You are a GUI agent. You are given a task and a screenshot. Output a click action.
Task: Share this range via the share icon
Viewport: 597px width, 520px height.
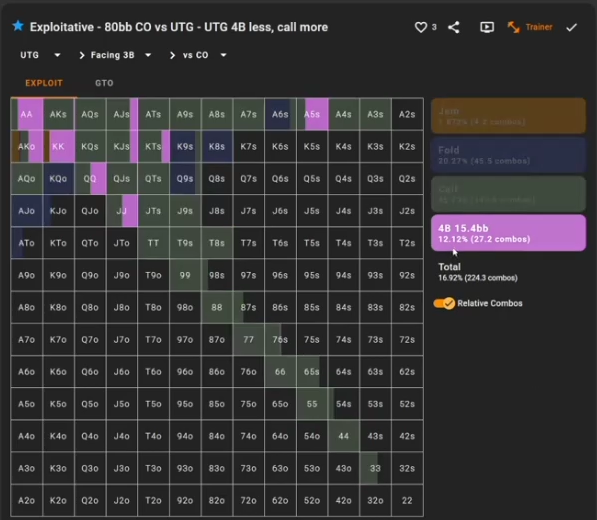click(453, 27)
